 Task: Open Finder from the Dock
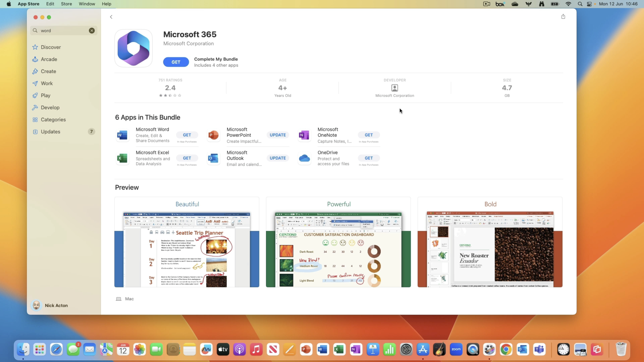point(23,349)
